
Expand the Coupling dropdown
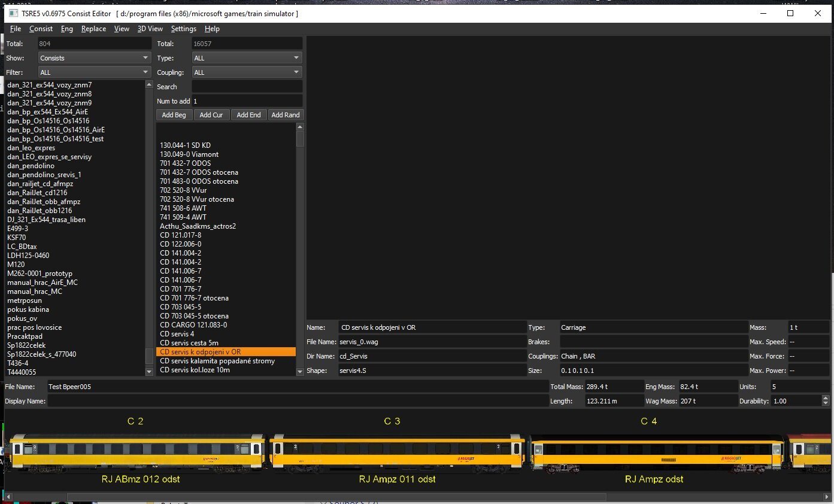click(247, 72)
